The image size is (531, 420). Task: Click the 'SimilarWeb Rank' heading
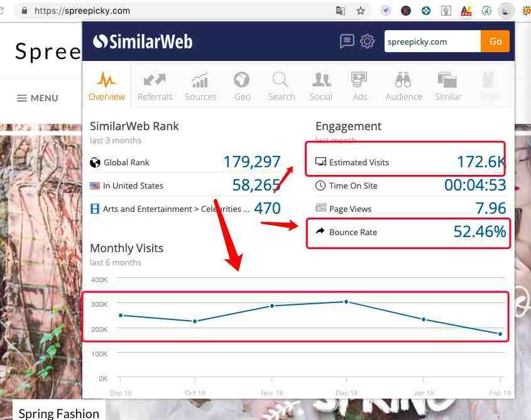[x=134, y=126]
